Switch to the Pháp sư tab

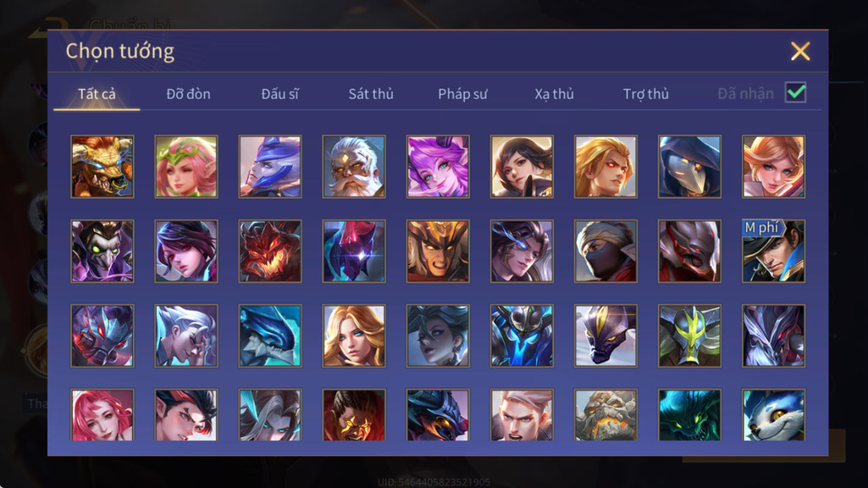[463, 94]
